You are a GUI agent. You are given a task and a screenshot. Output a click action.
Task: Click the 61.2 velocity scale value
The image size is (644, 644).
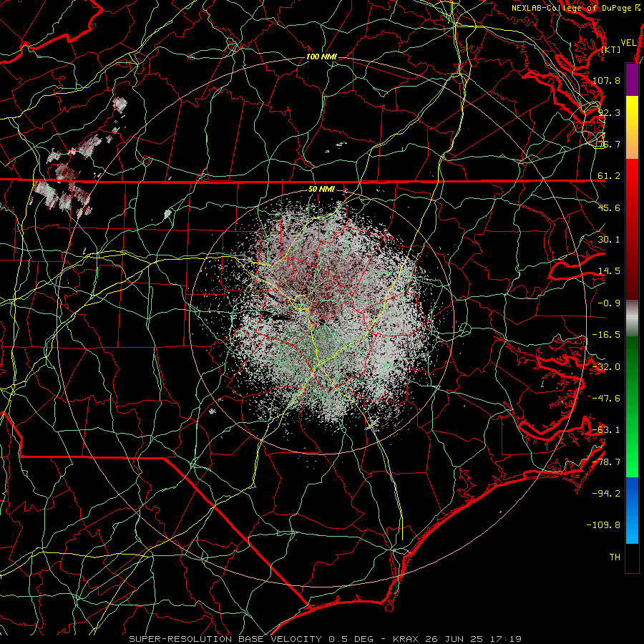(x=609, y=176)
